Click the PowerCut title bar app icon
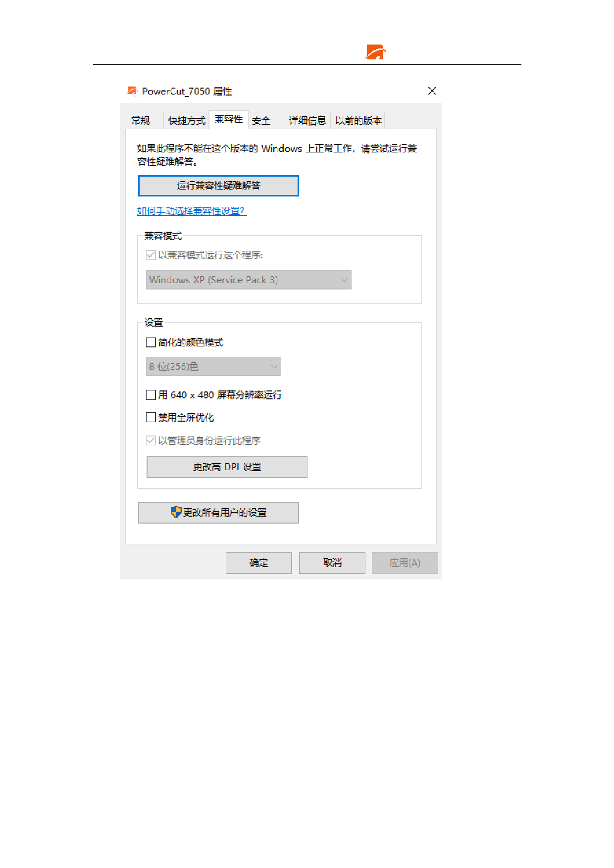Screen dimensions: 614x868 [x=132, y=91]
